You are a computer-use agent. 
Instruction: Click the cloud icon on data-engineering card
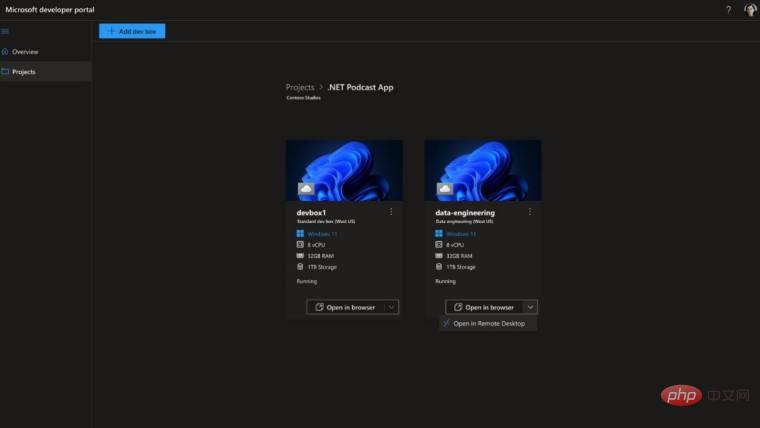click(444, 189)
